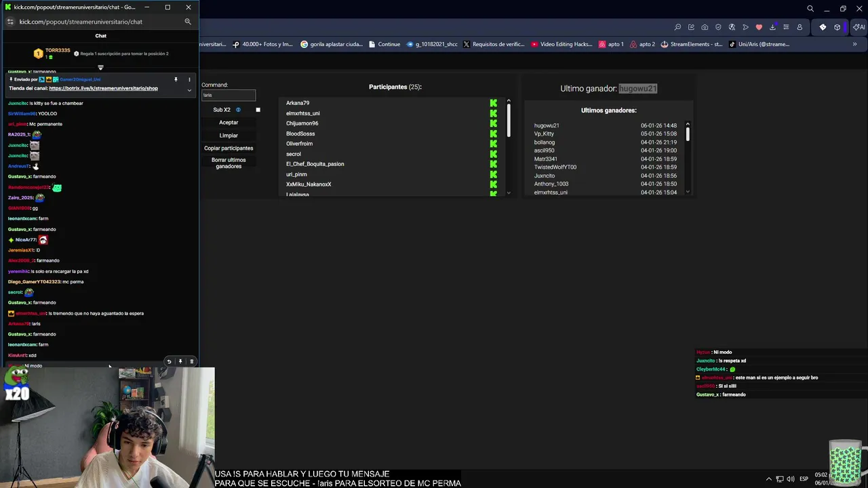The image size is (868, 488).
Task: Select TwistedWolfYT00 in ultimos ganadores list
Action: (555, 167)
